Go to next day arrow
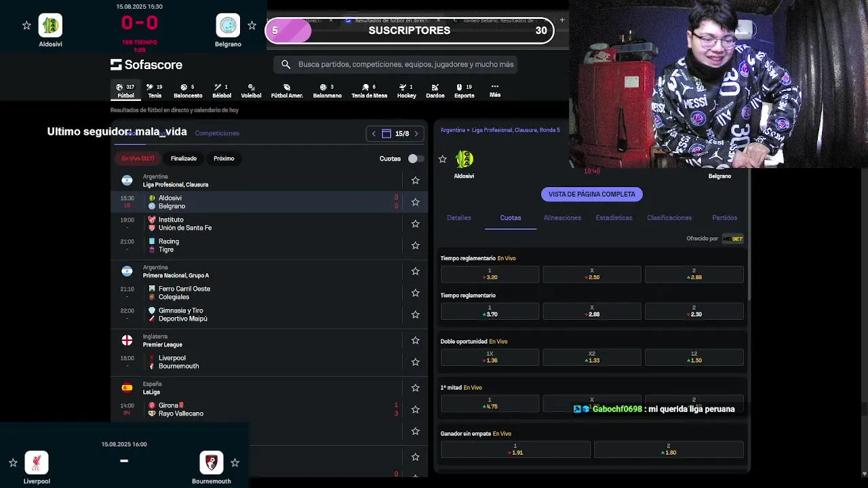Viewport: 868px width, 488px height. click(416, 134)
